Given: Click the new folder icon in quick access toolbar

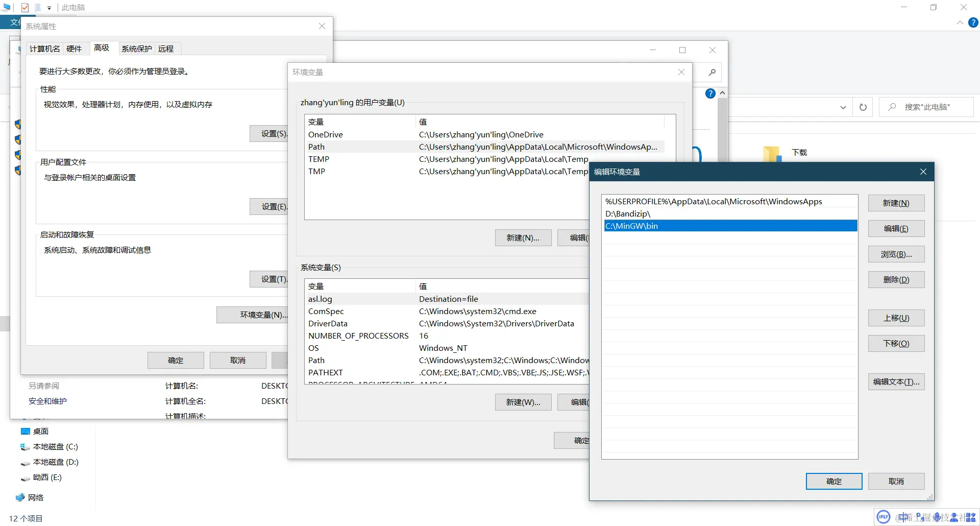Looking at the screenshot, I should (38, 7).
